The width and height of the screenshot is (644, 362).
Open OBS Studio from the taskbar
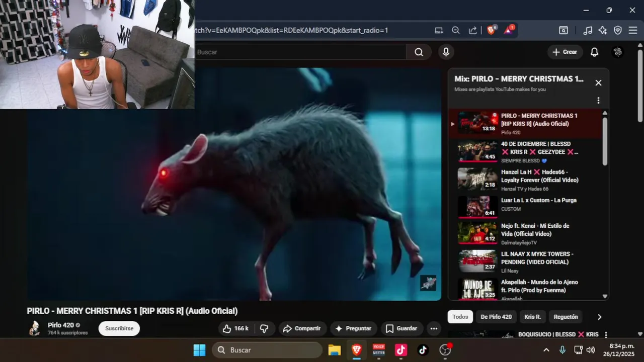tap(445, 350)
